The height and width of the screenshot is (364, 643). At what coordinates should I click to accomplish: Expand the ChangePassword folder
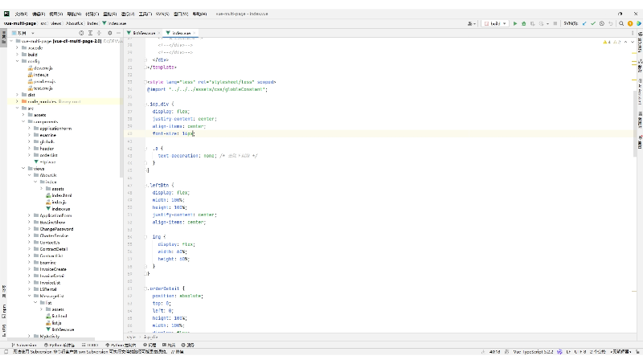click(x=30, y=229)
